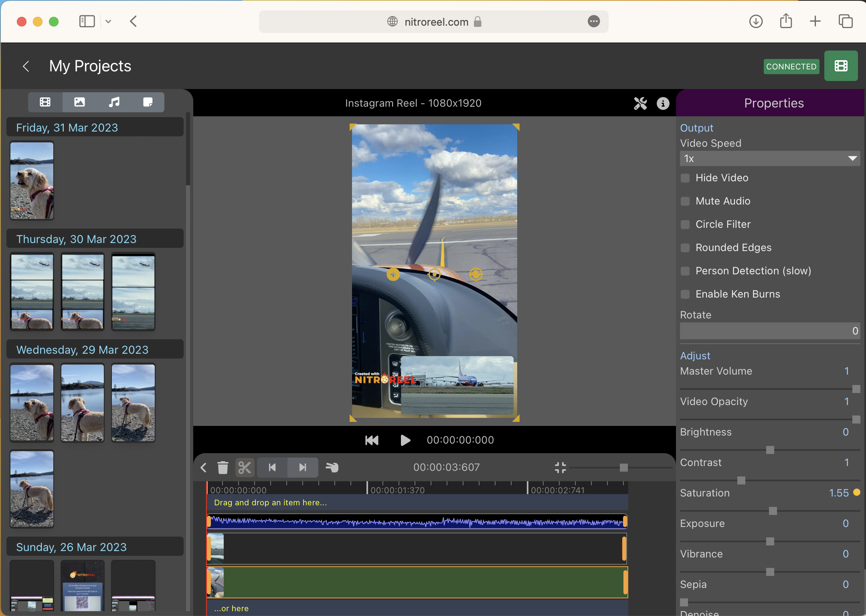The height and width of the screenshot is (616, 866).
Task: Switch to the images media tab
Action: point(79,102)
